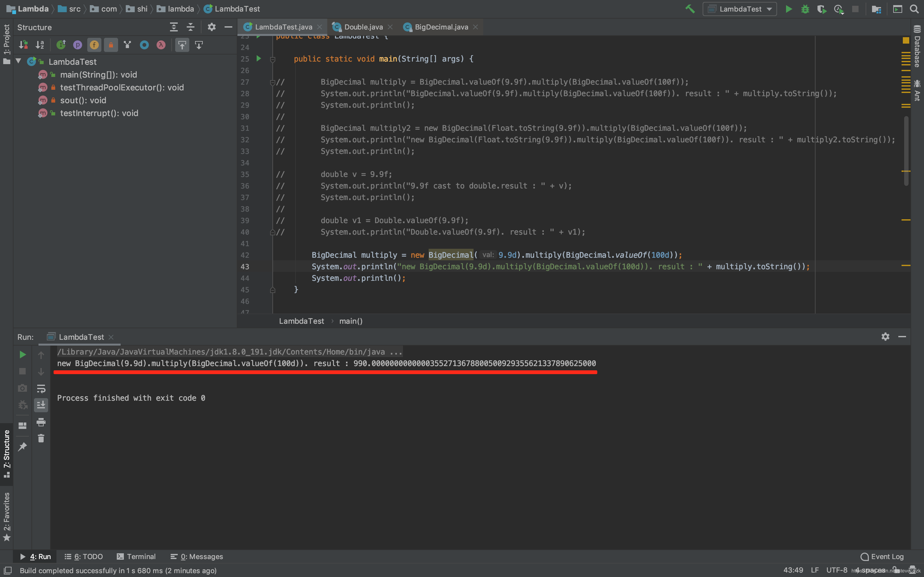924x577 pixels.
Task: Toggle Autoscroll to Source in Structure toolbar
Action: (182, 45)
